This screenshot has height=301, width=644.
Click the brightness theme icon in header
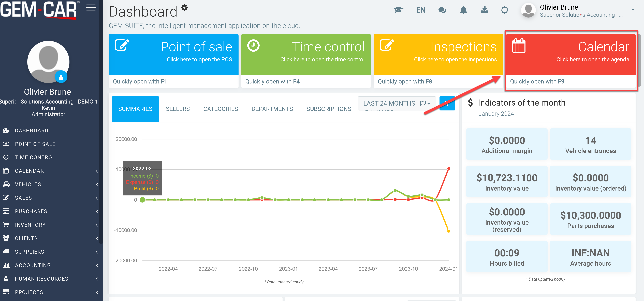505,10
